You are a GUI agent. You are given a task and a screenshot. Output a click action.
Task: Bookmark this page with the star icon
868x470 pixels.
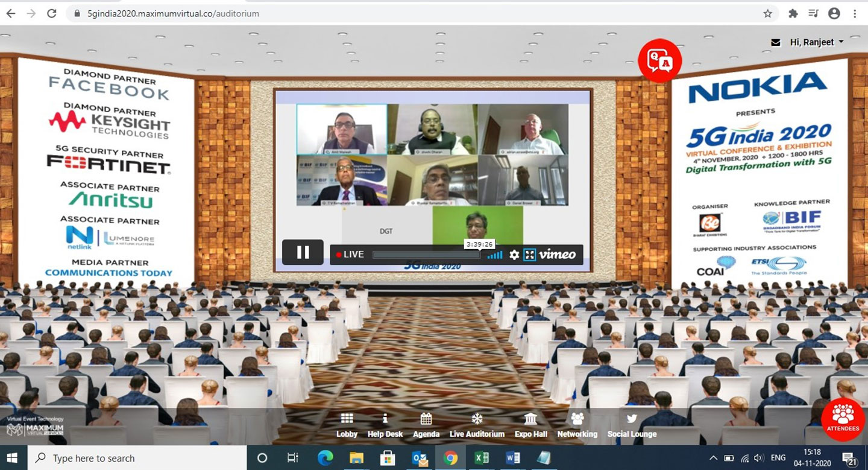767,13
